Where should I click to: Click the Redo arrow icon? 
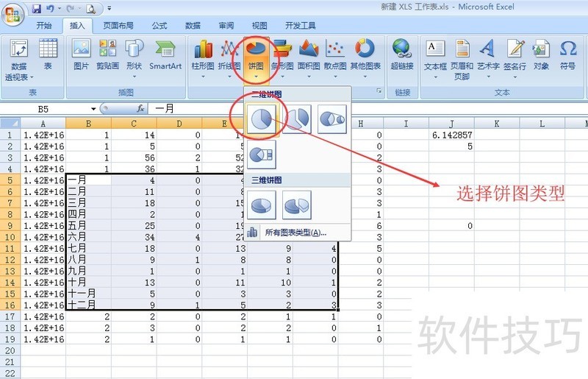coord(70,8)
